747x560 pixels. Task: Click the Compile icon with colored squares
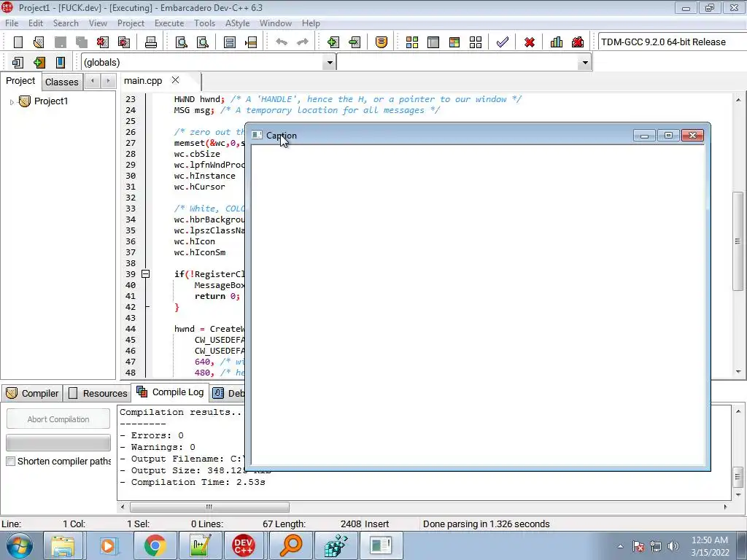pyautogui.click(x=412, y=42)
